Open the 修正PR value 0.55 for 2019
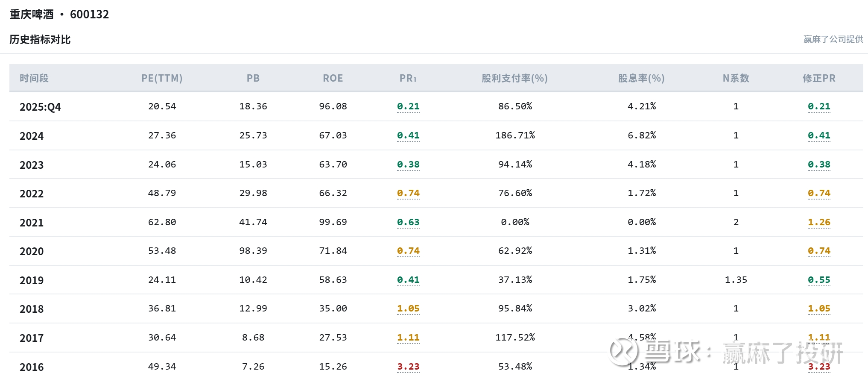The image size is (868, 379). tap(819, 280)
